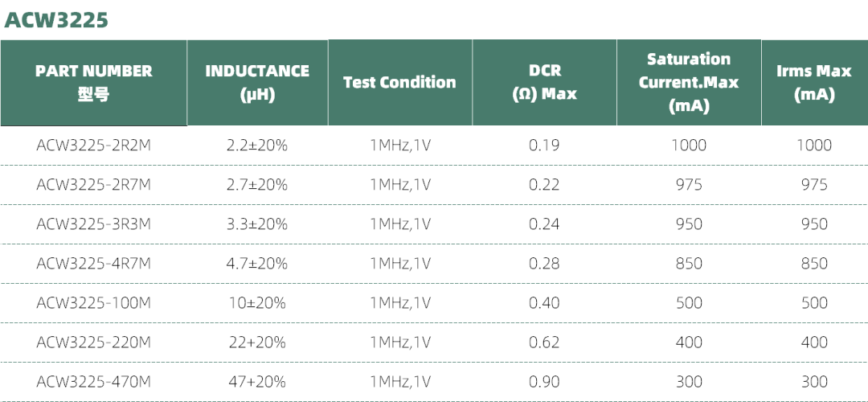Image resolution: width=868 pixels, height=402 pixels.
Task: Click part number ACW3225-220M
Action: pos(93,343)
